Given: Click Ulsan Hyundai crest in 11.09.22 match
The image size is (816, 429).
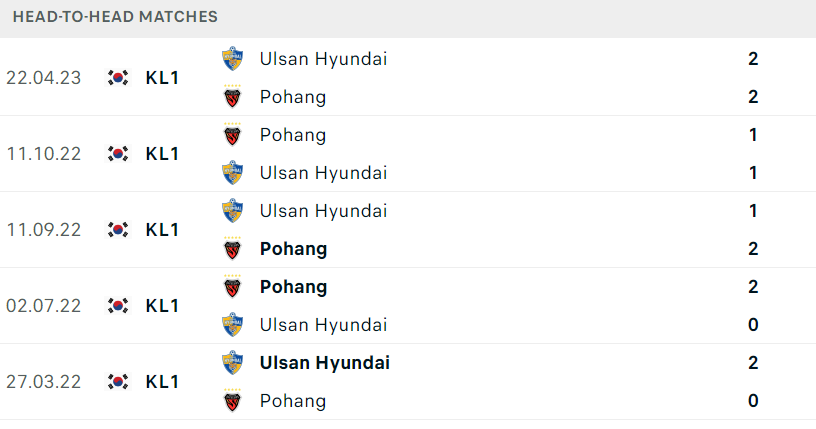Looking at the screenshot, I should [233, 211].
